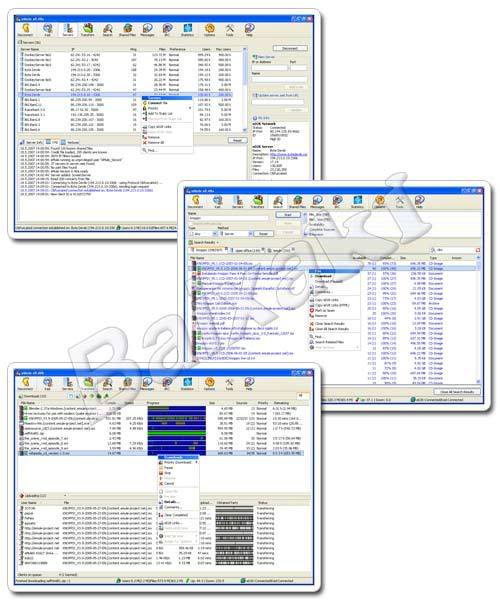The height and width of the screenshot is (600, 500).
Task: Click Disconnect icon in the Servers window toolbar
Action: pos(26,30)
